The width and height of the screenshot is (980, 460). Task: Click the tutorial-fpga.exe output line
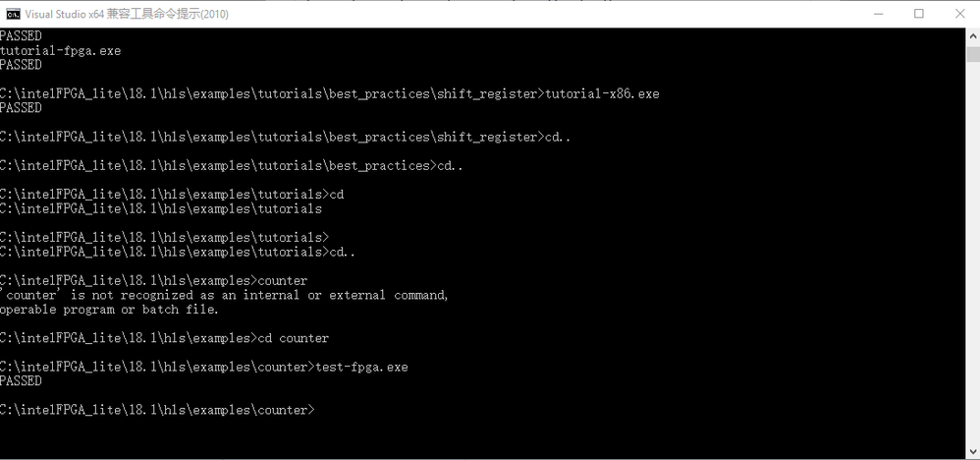(61, 50)
